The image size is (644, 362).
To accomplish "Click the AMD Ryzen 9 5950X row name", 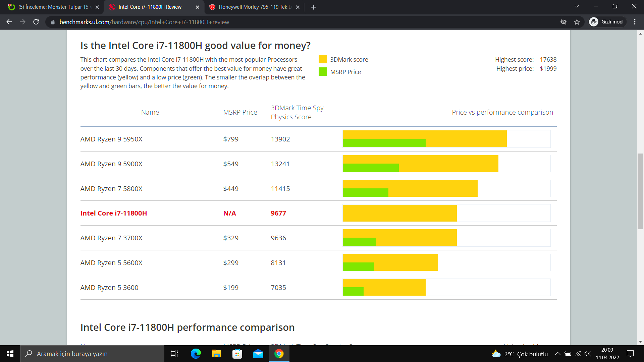I will click(x=111, y=139).
